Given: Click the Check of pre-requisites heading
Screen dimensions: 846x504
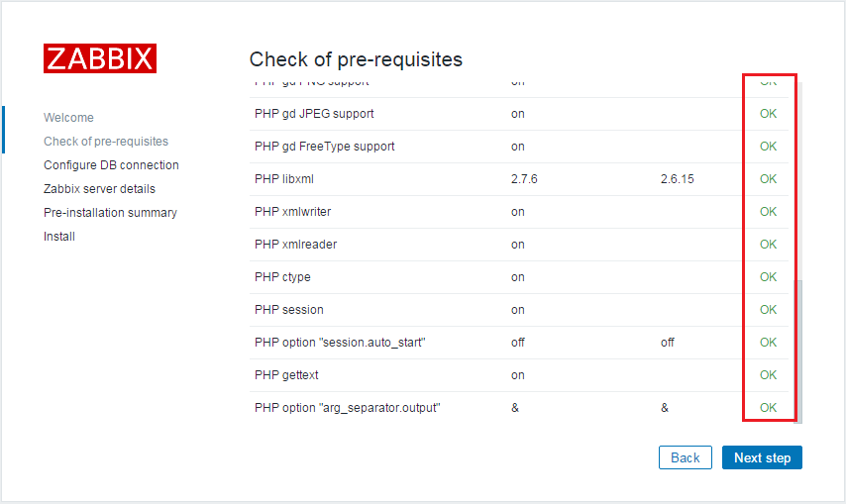Looking at the screenshot, I should pyautogui.click(x=356, y=59).
